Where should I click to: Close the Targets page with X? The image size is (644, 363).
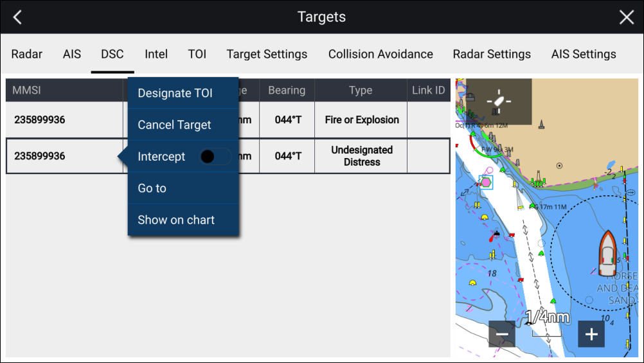pos(626,17)
